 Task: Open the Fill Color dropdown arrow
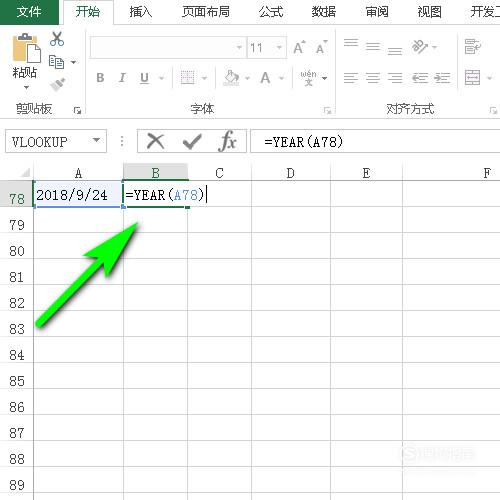(247, 78)
